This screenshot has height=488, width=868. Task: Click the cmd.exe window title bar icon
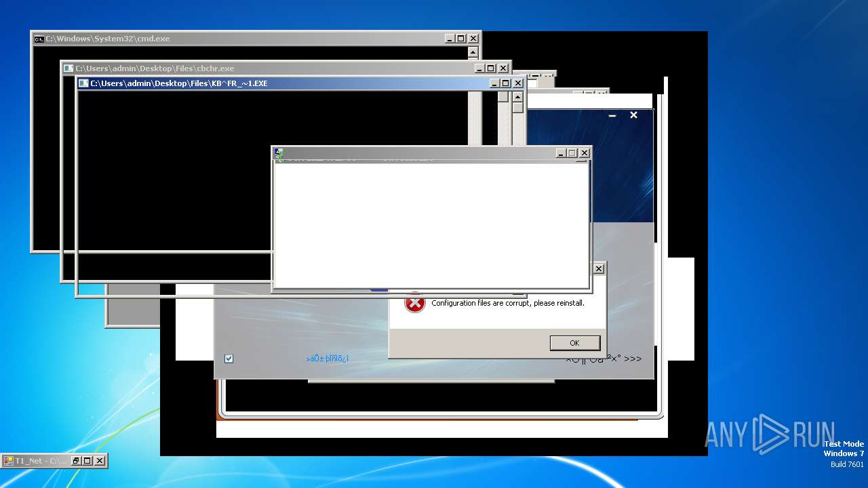[39, 39]
